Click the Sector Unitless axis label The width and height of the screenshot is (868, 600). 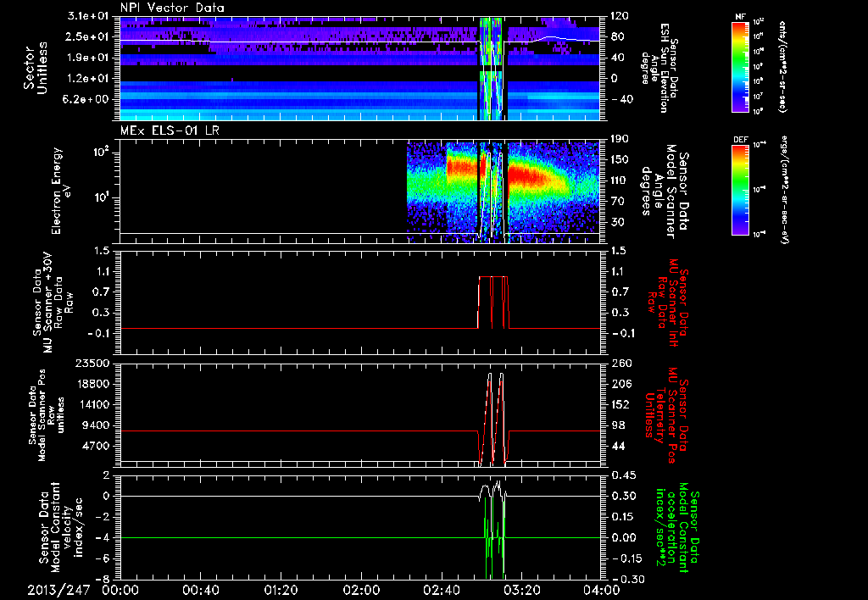point(35,68)
